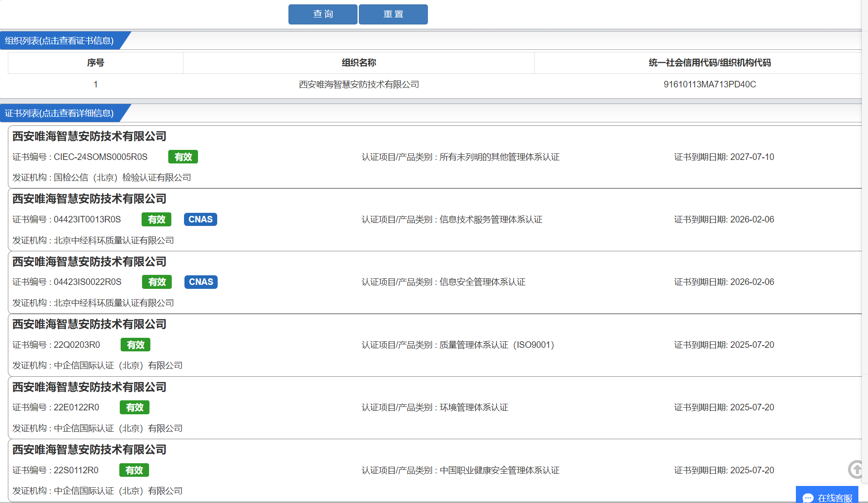
Task: Click the chat bubble icon in 在线客服
Action: coord(808,498)
